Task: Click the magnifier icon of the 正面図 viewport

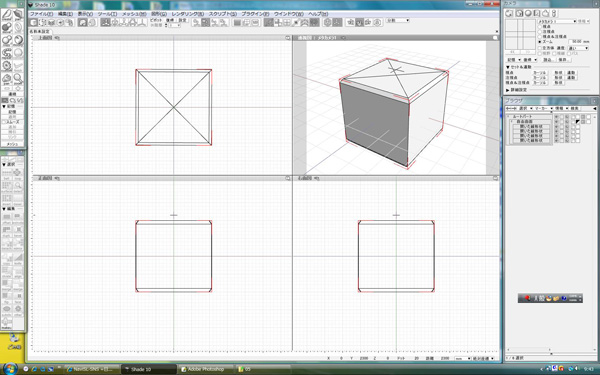Action: (x=288, y=178)
